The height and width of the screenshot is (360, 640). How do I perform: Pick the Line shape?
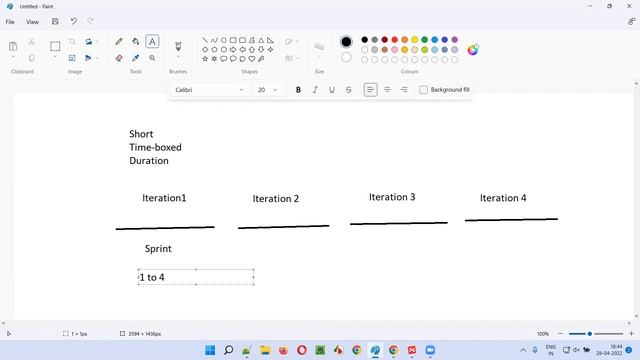[x=205, y=40]
